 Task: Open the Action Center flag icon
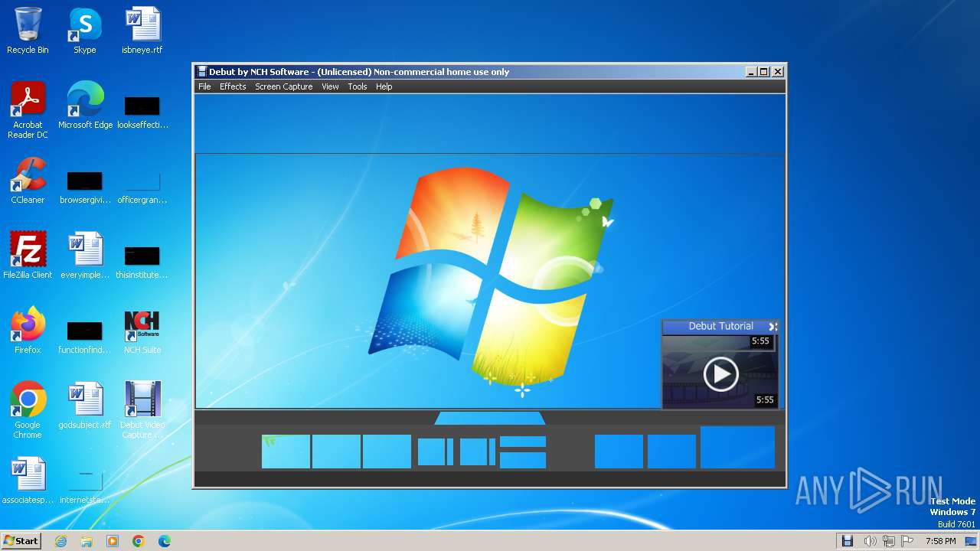click(908, 541)
